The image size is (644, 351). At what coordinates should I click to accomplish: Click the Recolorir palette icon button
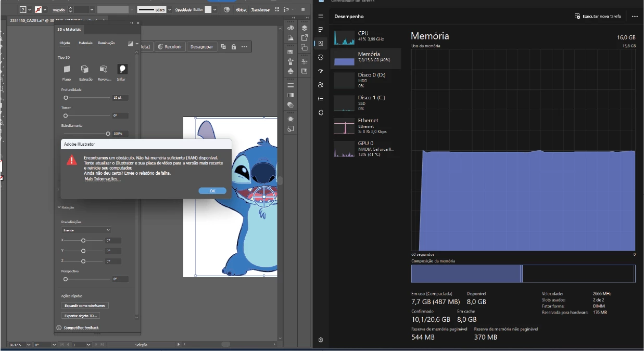(x=161, y=47)
